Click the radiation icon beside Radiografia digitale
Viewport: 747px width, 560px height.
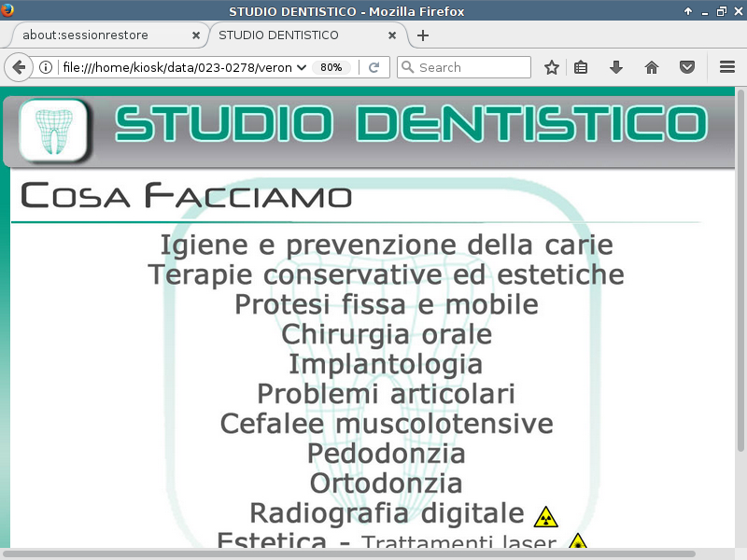pyautogui.click(x=545, y=516)
